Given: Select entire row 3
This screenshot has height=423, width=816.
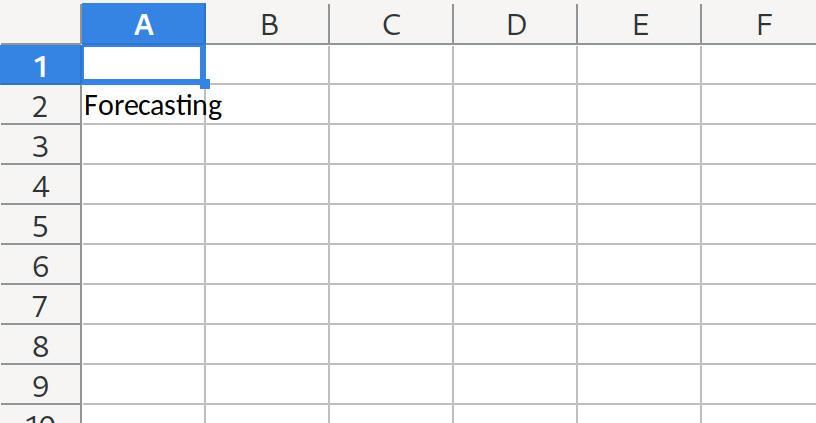Looking at the screenshot, I should click(40, 145).
